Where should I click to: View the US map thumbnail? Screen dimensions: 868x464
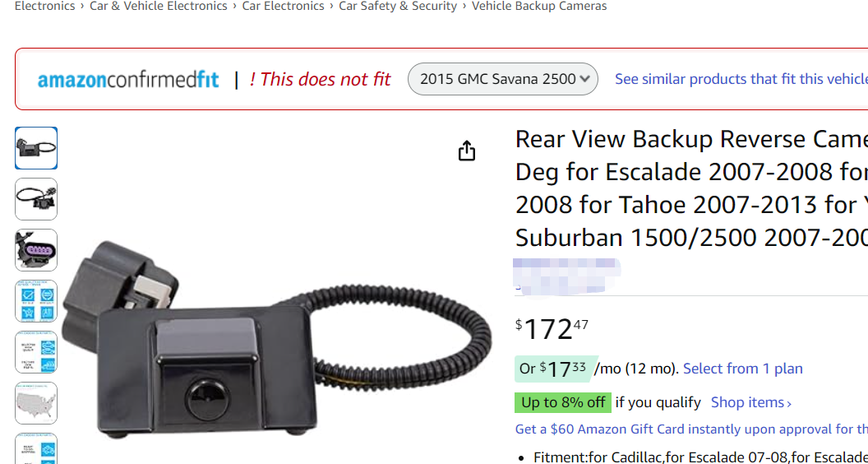tap(36, 403)
